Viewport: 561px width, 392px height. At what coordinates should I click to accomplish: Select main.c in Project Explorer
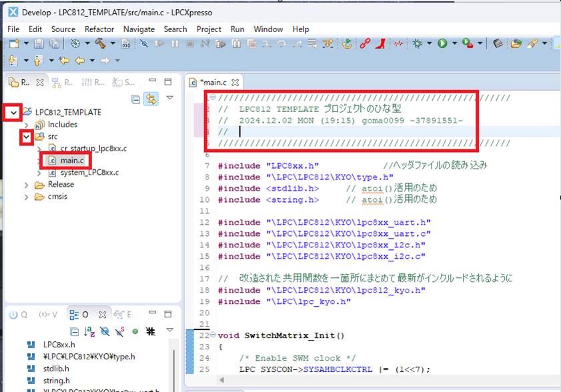click(72, 161)
